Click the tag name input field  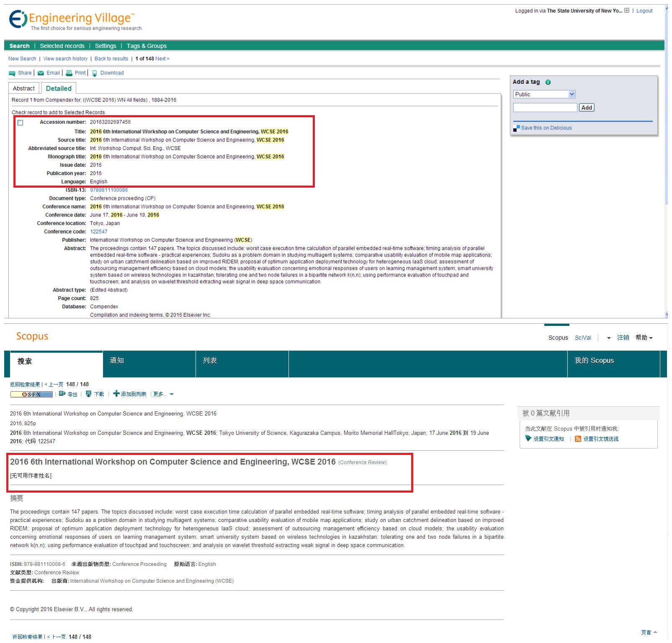pos(545,108)
